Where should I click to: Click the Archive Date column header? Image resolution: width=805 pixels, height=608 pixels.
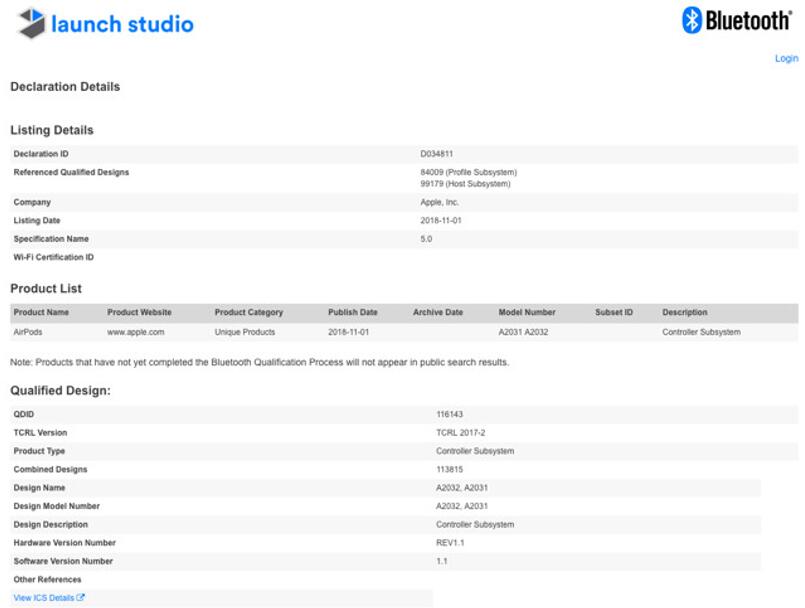pyautogui.click(x=438, y=312)
